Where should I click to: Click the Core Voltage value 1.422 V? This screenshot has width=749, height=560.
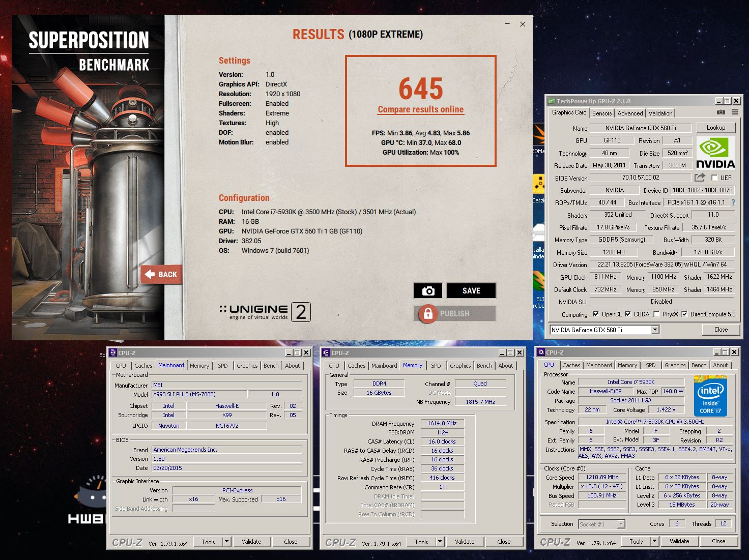(x=666, y=409)
